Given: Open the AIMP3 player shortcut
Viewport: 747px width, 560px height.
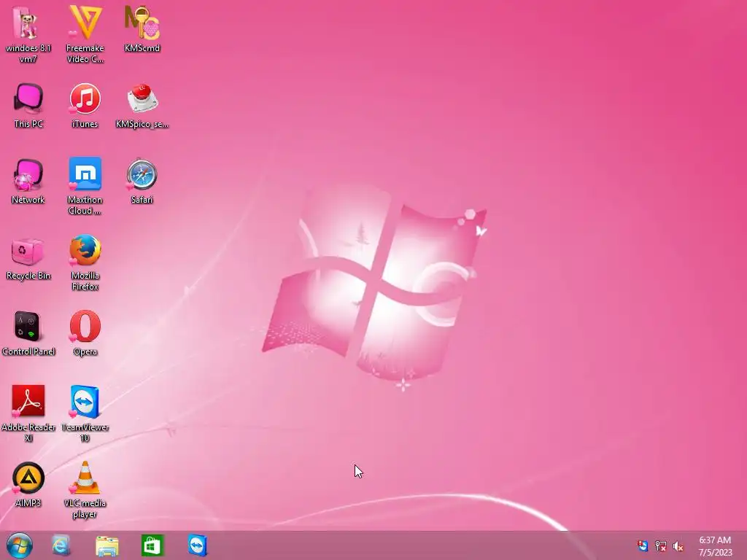Looking at the screenshot, I should [28, 484].
